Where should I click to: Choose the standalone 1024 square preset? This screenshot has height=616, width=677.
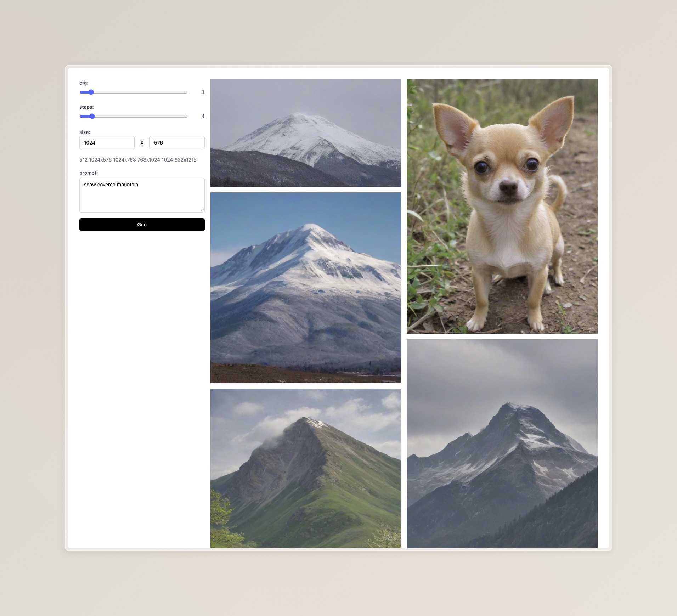click(x=167, y=160)
